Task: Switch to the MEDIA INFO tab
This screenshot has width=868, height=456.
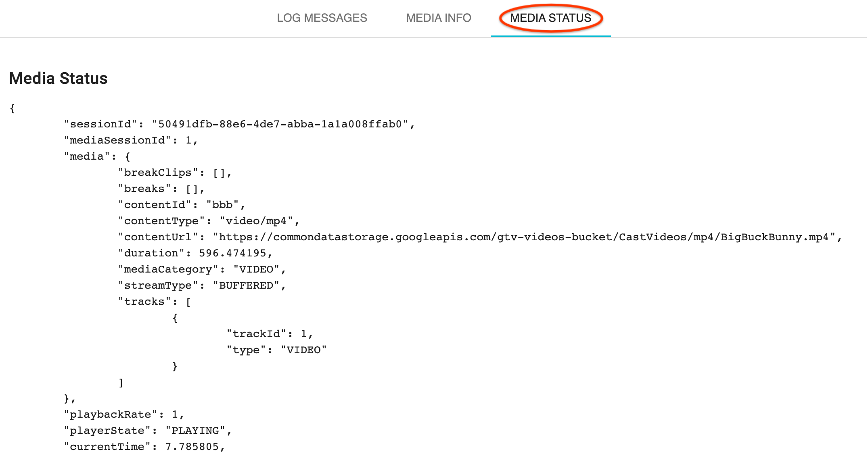Action: coord(438,18)
